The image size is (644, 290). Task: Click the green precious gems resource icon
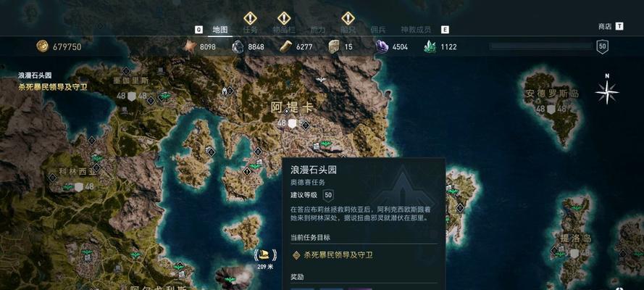[x=430, y=46]
